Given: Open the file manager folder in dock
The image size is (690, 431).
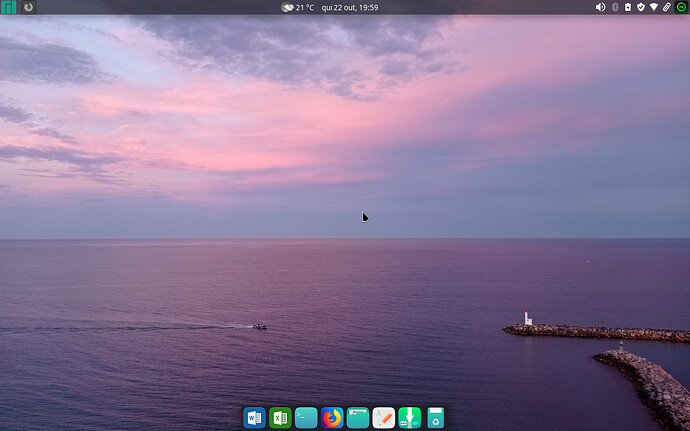Looking at the screenshot, I should coord(358,418).
